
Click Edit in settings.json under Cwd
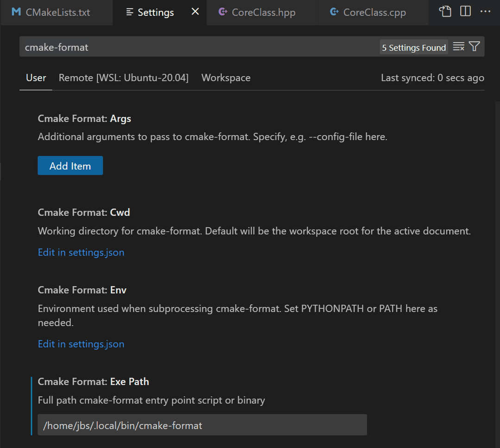point(81,252)
